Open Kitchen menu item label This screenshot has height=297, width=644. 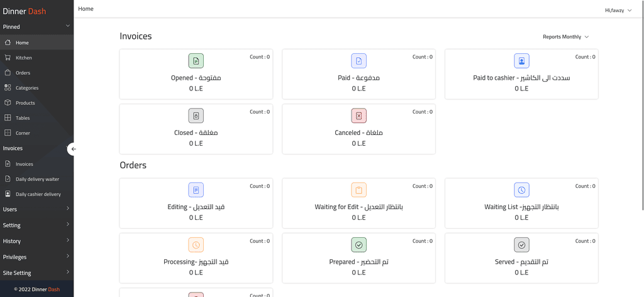click(x=24, y=58)
